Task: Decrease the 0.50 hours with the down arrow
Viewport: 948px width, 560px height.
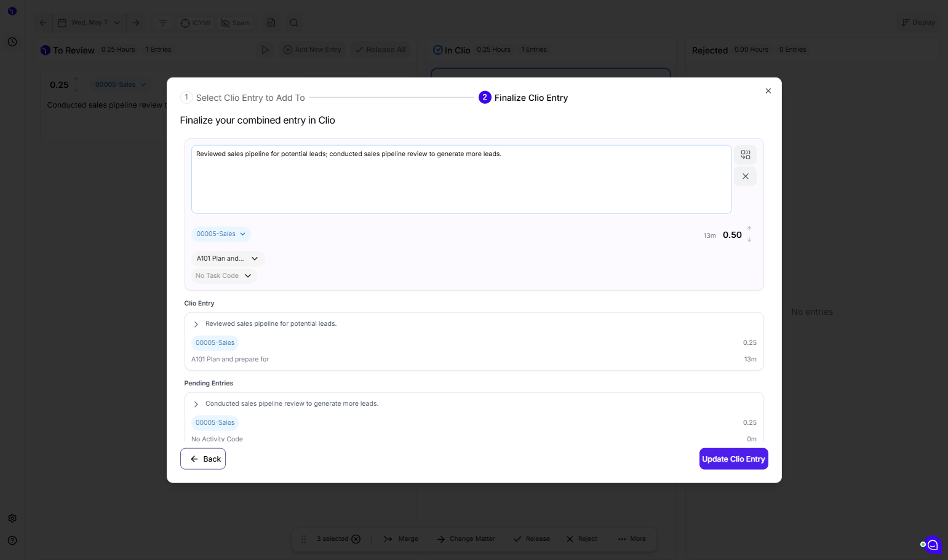Action: [x=749, y=240]
